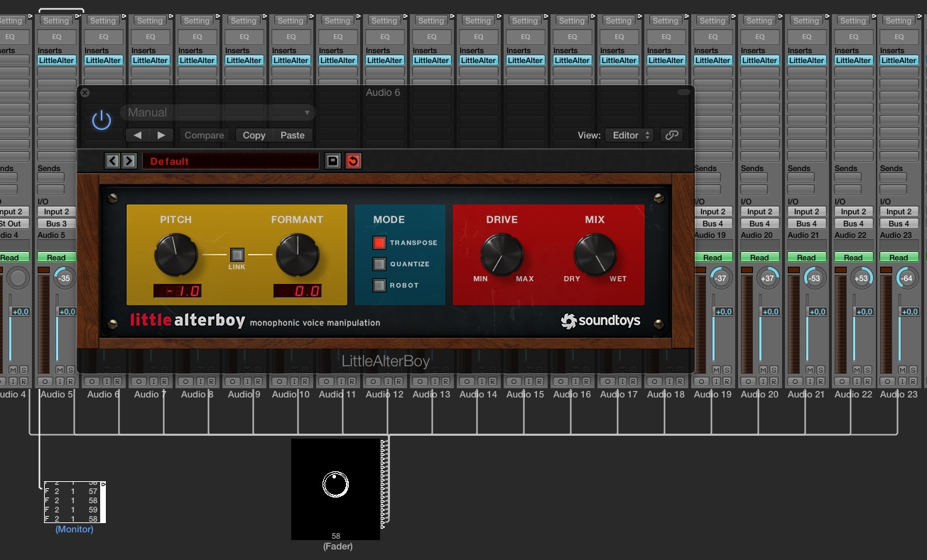Screen dimensions: 927x560
Task: Click the EQ slot on Audio 20 strip
Action: [759, 36]
